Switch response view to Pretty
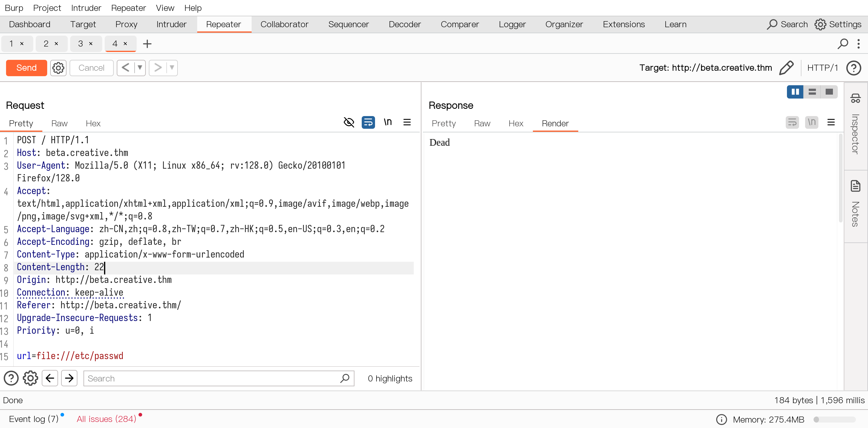This screenshot has height=428, width=868. point(443,124)
